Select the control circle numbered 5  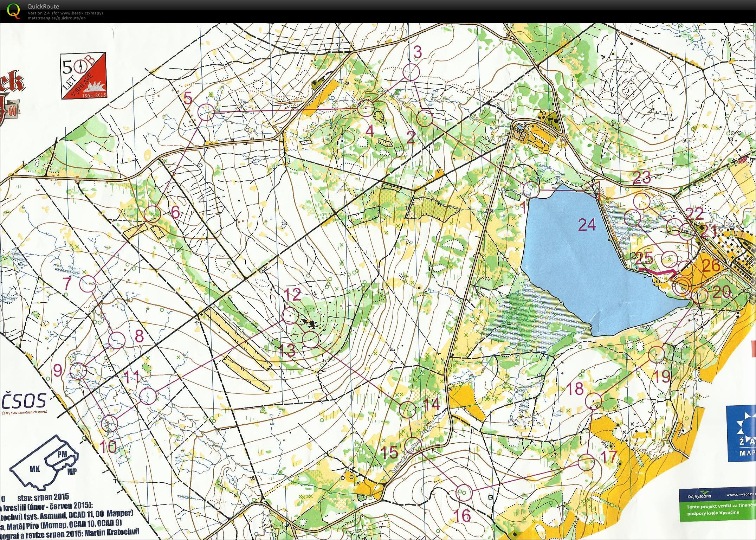point(206,112)
